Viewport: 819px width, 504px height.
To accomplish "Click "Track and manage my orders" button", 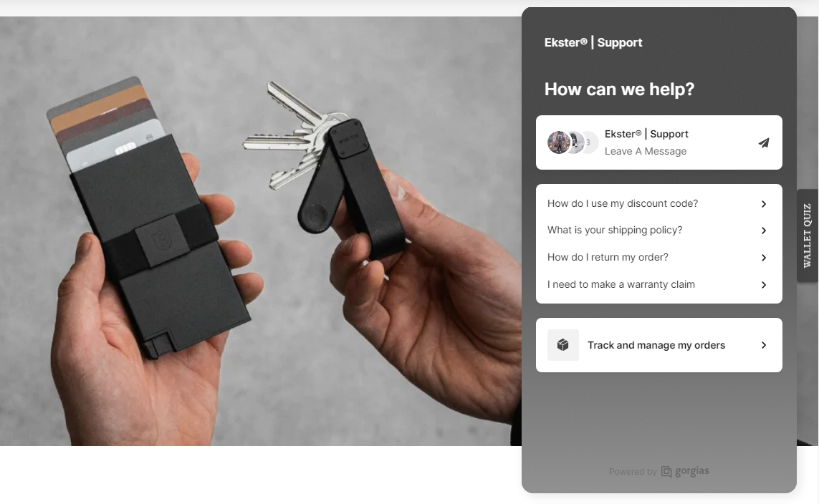I will point(658,345).
